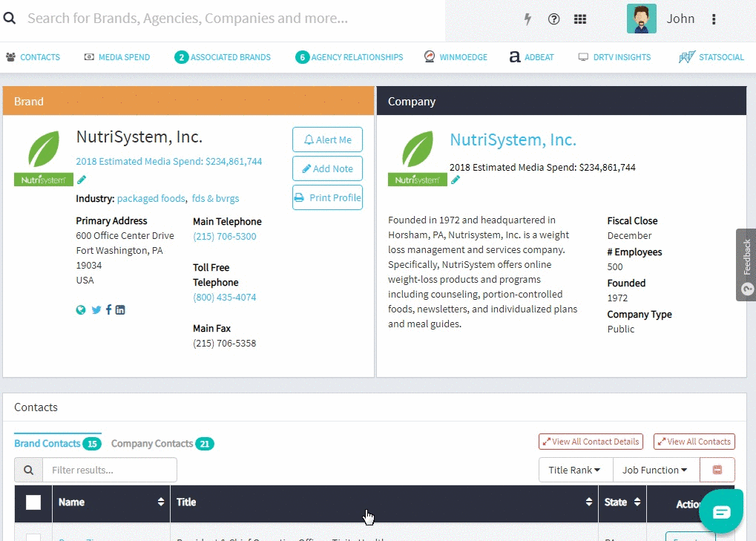Click the Add Note button
The height and width of the screenshot is (541, 756).
[x=327, y=168]
